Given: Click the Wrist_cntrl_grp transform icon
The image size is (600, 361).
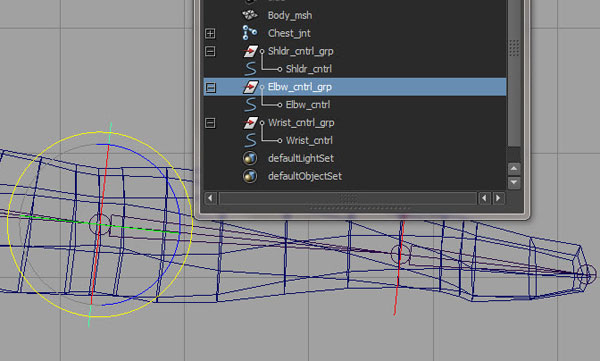Looking at the screenshot, I should (x=251, y=123).
